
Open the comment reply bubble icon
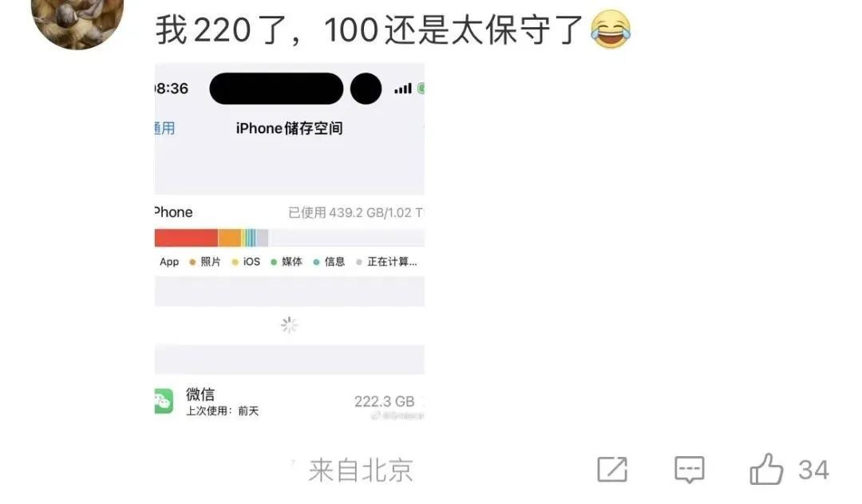(690, 470)
